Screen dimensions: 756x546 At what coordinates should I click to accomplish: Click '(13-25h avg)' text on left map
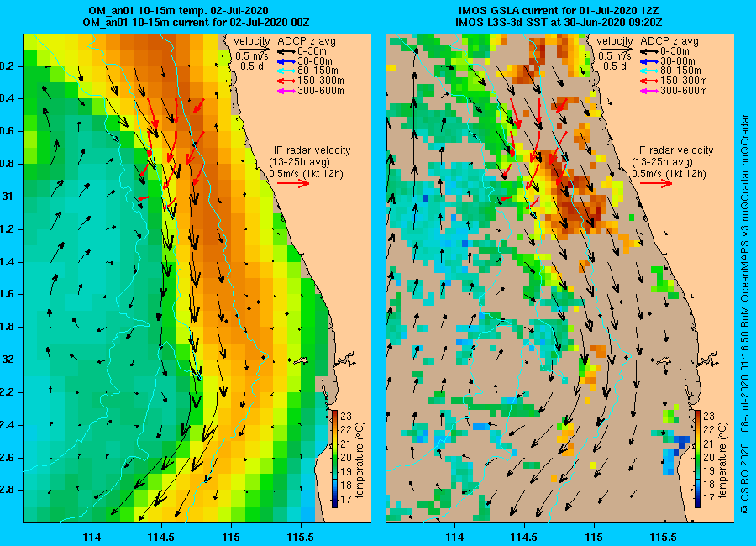299,161
